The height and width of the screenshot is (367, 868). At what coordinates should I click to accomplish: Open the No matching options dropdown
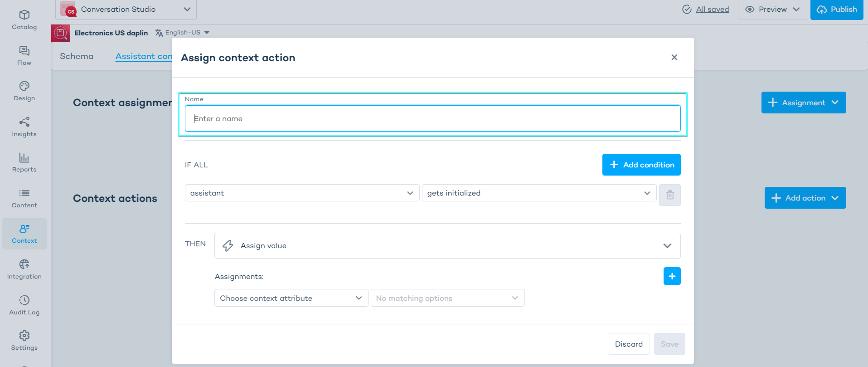447,298
